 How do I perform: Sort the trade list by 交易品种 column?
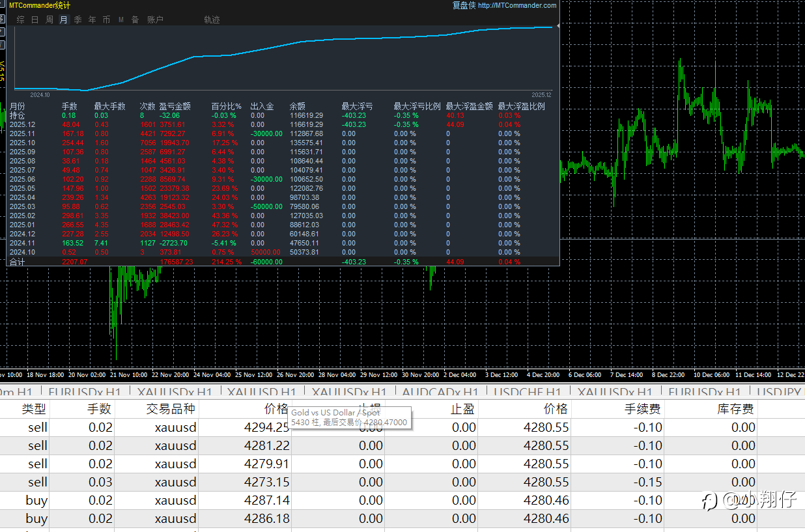pos(171,409)
